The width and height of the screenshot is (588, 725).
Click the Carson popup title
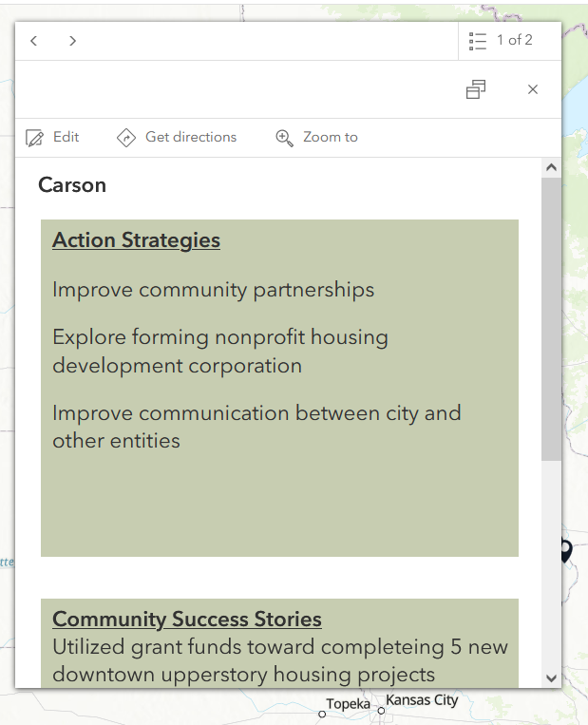pyautogui.click(x=72, y=185)
